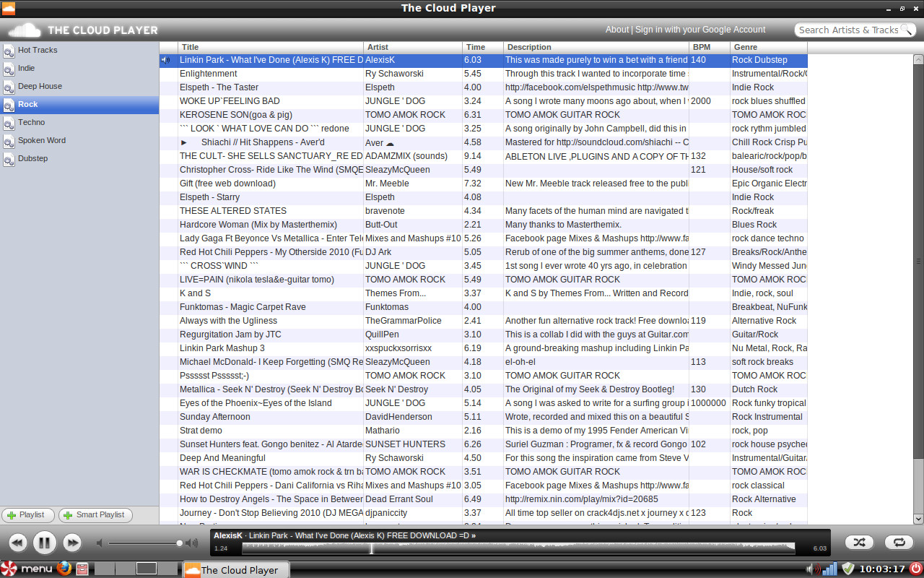The height and width of the screenshot is (578, 924).
Task: Click the Description column header
Action: click(x=596, y=47)
